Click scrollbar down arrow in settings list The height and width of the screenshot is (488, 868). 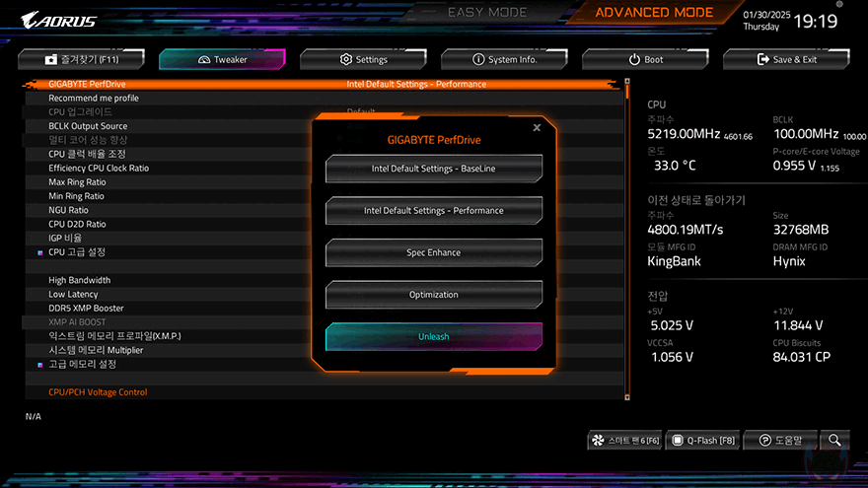(x=627, y=397)
